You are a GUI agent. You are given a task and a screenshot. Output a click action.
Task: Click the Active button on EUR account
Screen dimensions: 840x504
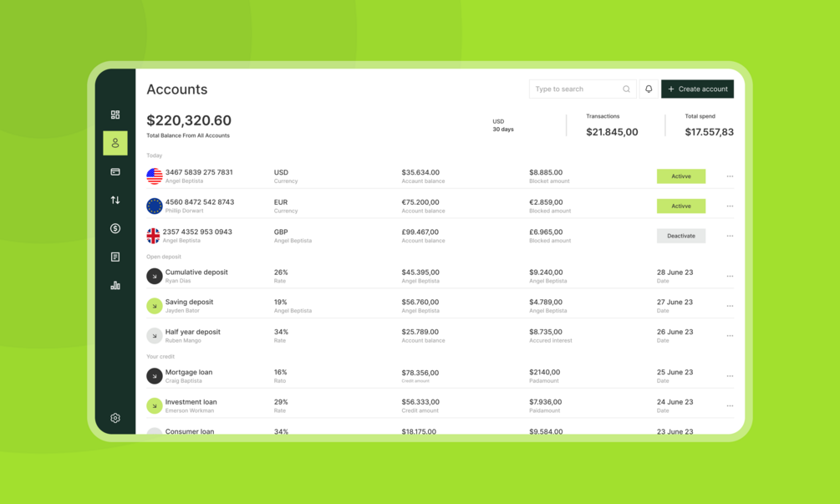pos(681,206)
